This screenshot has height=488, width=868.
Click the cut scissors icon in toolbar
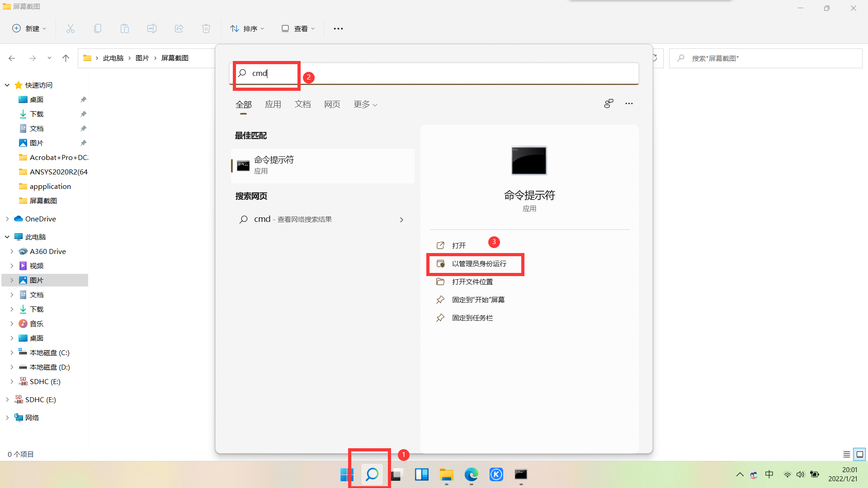click(x=71, y=28)
